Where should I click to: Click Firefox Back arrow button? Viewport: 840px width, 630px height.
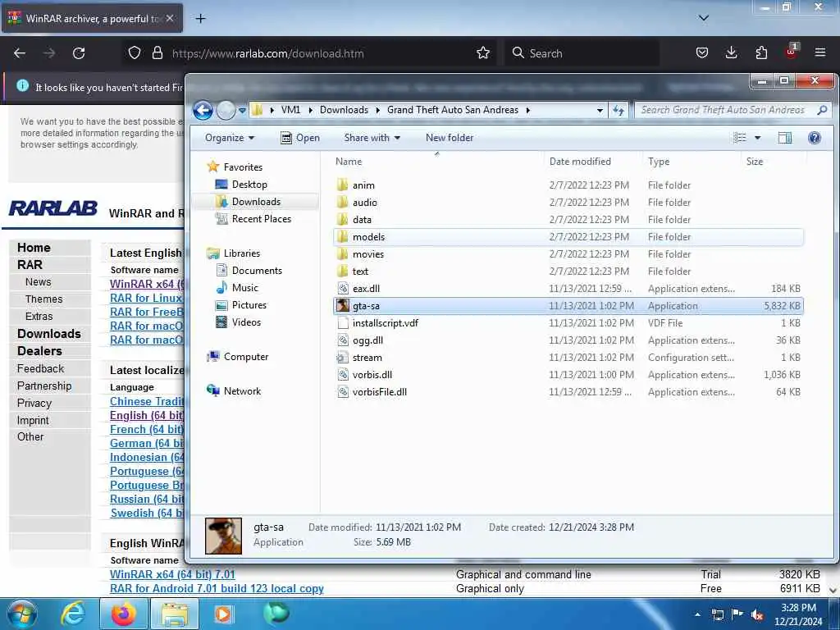pos(20,53)
